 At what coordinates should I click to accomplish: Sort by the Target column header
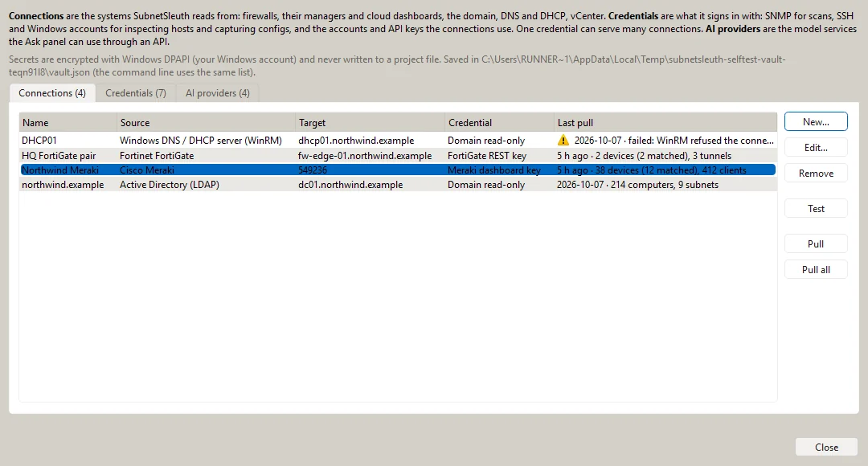(370, 122)
